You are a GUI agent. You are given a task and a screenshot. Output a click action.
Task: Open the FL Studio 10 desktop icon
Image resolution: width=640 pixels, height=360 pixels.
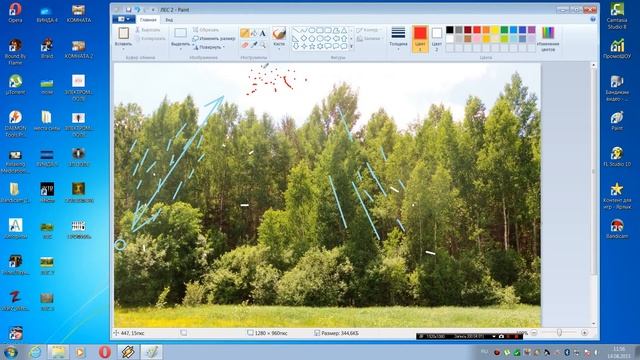617,157
